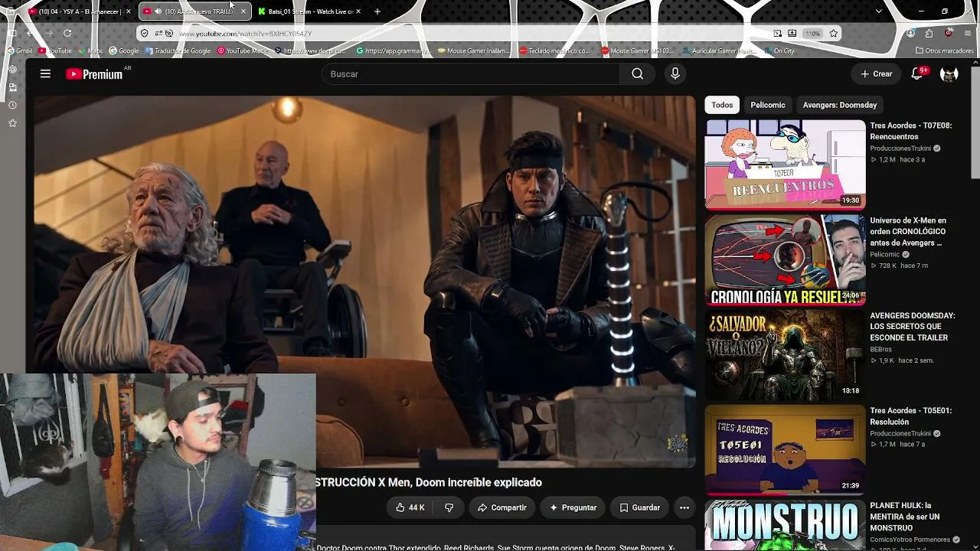Screen dimensions: 980x551
Task: Open 'Universo de X-Men en orden CRONOLÓGICO' title
Action: [x=908, y=231]
